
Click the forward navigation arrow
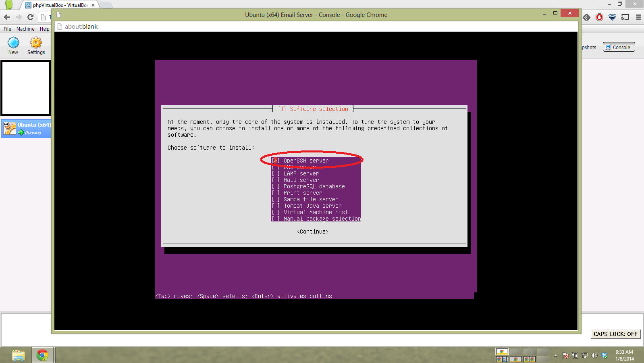click(x=19, y=17)
